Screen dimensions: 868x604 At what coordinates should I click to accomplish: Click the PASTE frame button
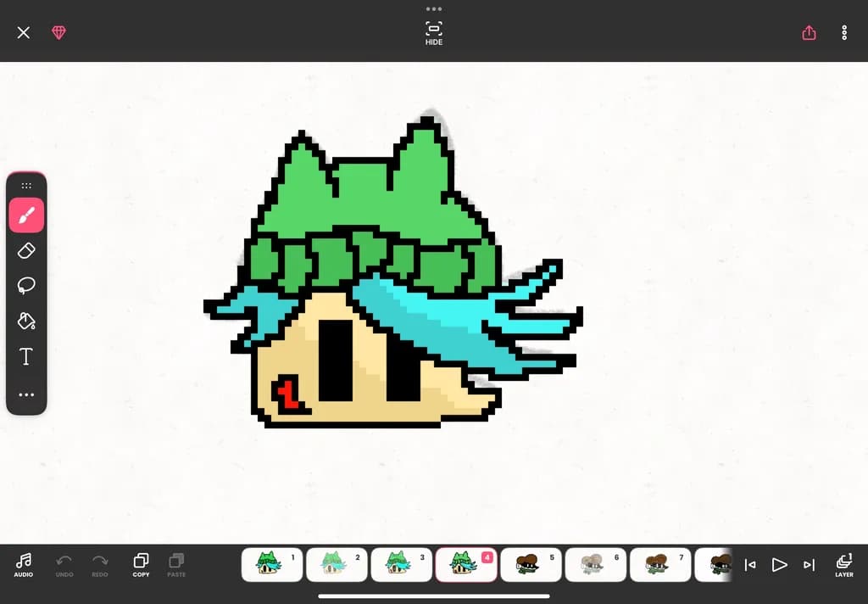(x=176, y=565)
